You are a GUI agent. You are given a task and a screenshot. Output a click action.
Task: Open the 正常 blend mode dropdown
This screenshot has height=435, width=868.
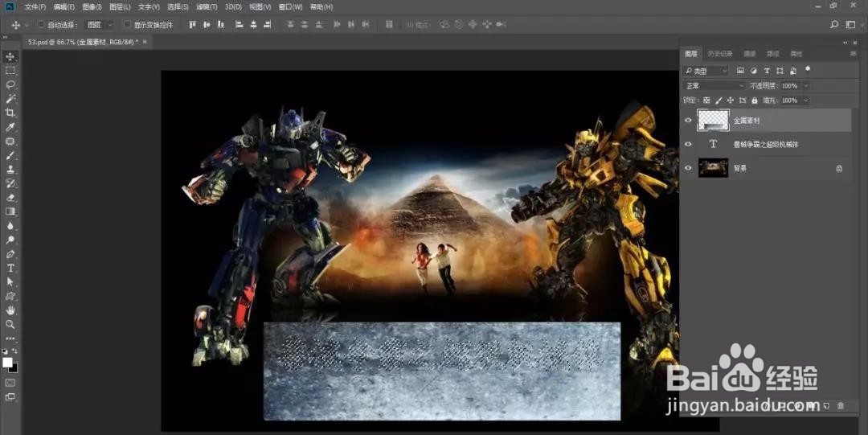(714, 86)
